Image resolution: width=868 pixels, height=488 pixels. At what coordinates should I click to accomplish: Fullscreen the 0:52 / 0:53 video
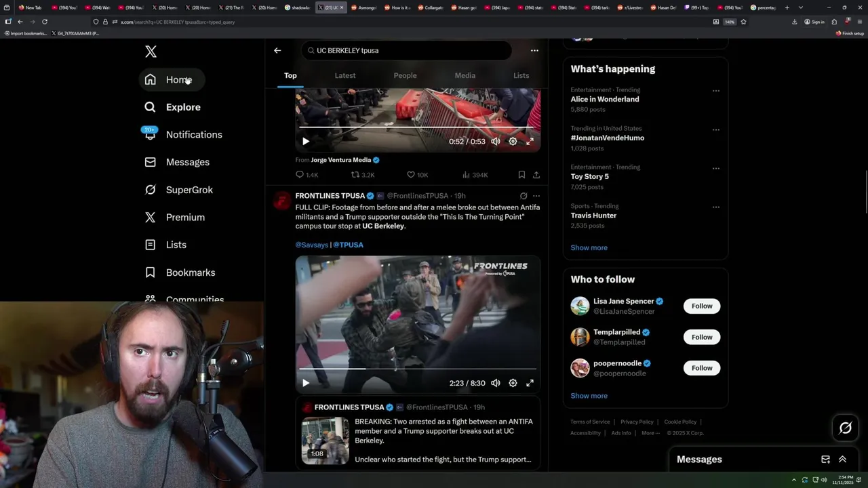530,142
